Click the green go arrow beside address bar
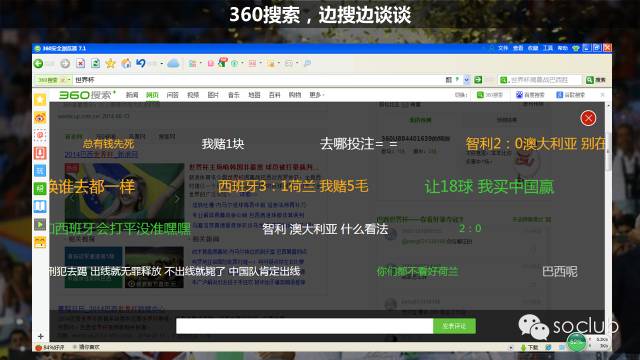640x360 pixels. coord(478,80)
